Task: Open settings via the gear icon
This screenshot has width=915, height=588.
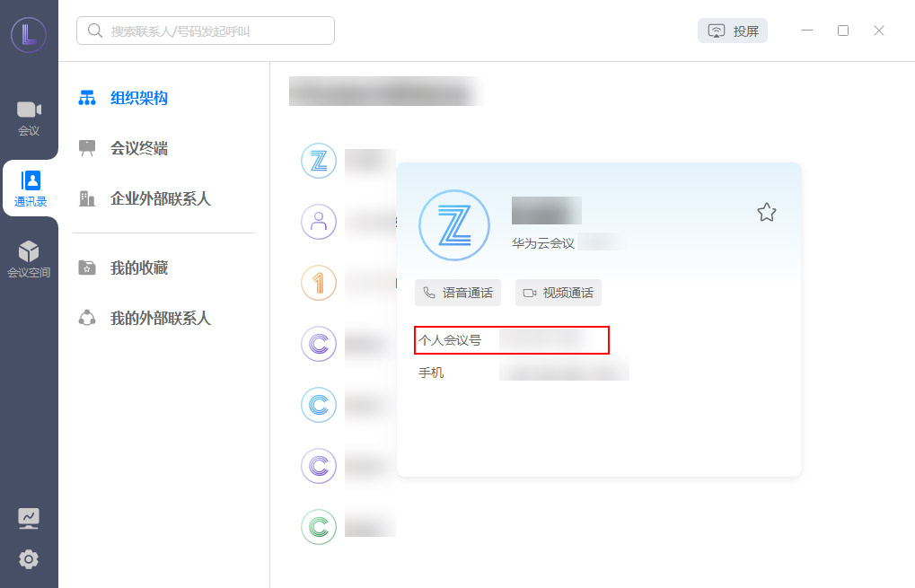Action: click(x=29, y=559)
